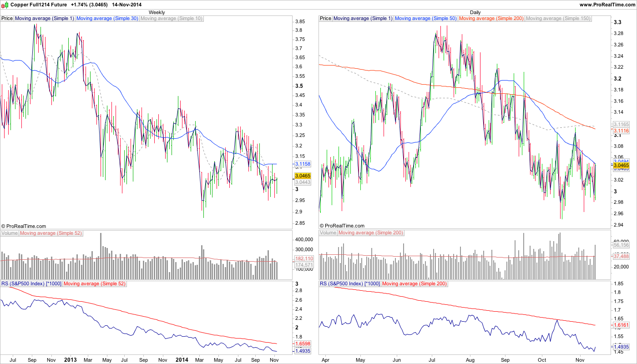Screen dimensions: 637x364
Task: Select the Weekly chart heading
Action: 157,12
